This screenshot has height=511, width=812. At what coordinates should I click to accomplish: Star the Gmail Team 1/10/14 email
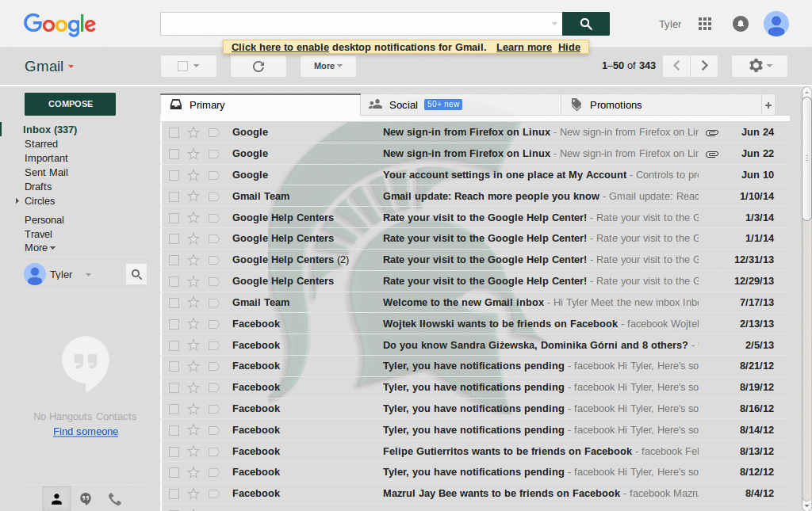pos(193,196)
